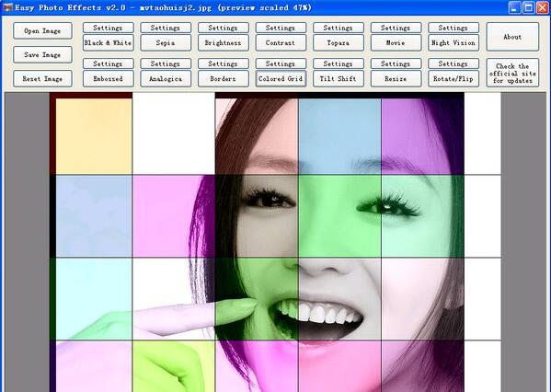Open Settings above Resize

coord(396,63)
